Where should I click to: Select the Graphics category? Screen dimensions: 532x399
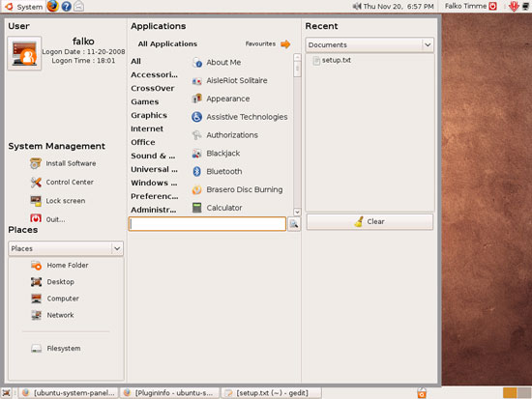149,116
